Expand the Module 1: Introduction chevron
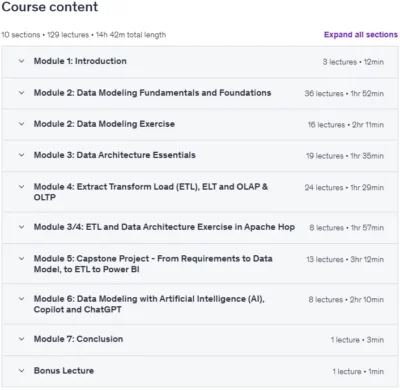 coord(21,61)
